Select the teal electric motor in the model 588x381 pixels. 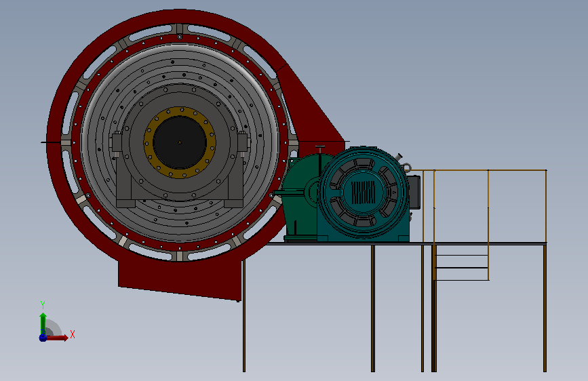click(x=363, y=195)
